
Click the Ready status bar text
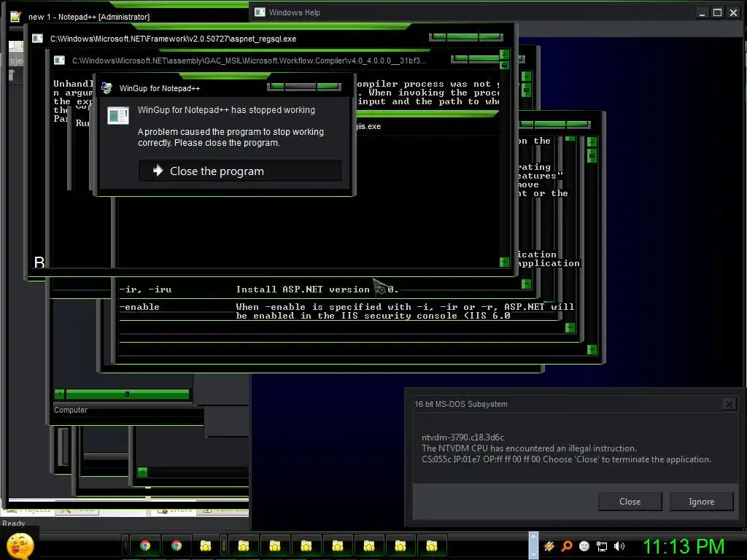pyautogui.click(x=13, y=524)
